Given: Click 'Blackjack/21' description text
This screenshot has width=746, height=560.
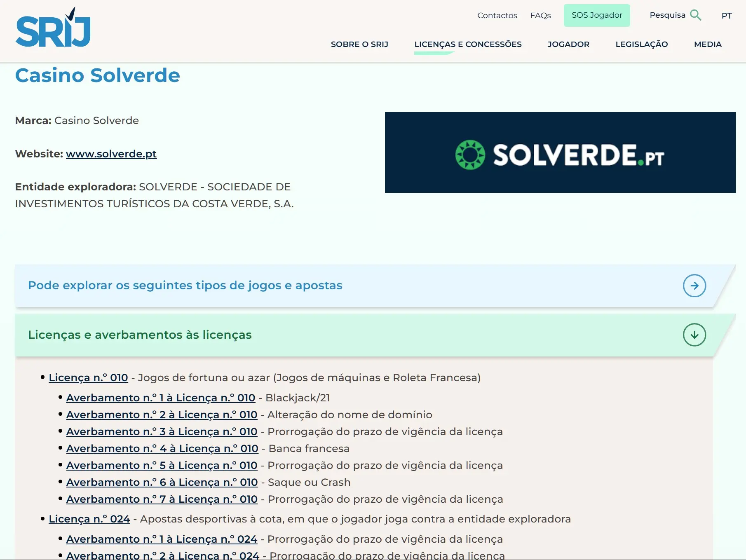Looking at the screenshot, I should tap(298, 398).
